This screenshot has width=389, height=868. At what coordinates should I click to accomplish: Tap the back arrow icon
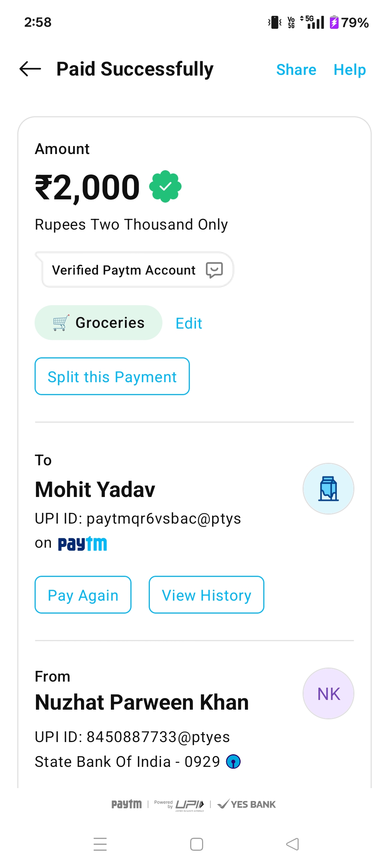point(30,69)
